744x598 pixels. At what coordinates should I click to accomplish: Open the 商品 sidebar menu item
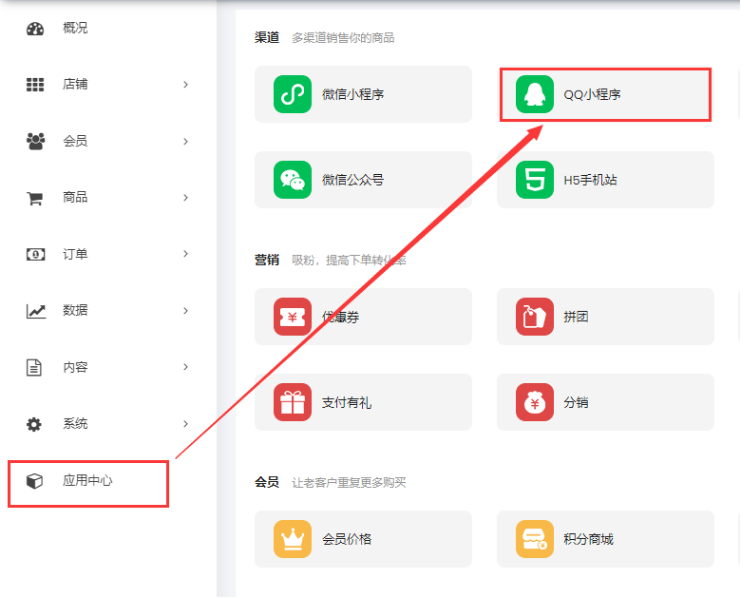(74, 198)
